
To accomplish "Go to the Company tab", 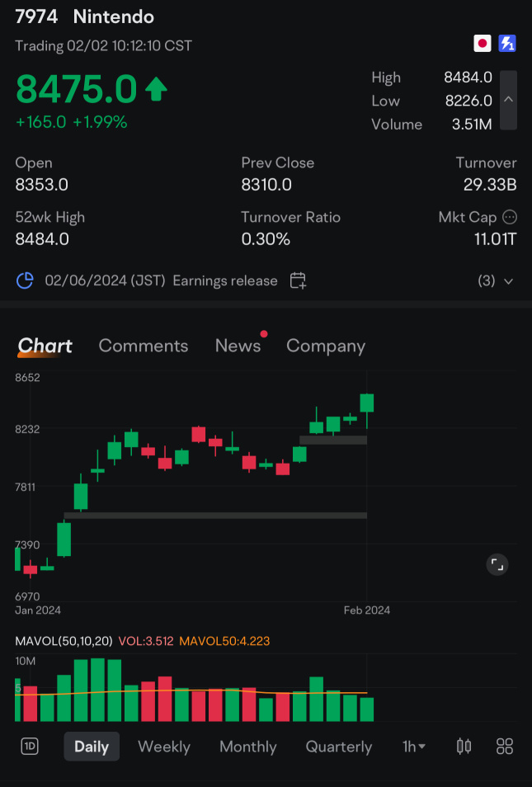I will 325,346.
